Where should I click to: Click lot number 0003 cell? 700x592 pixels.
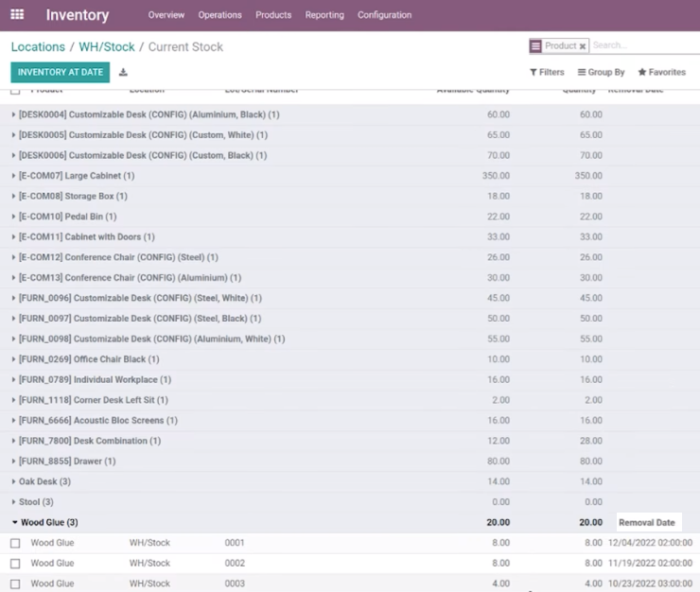[x=235, y=583]
